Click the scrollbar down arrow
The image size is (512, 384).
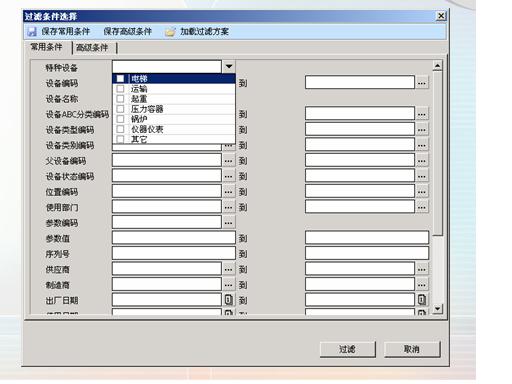click(x=437, y=309)
